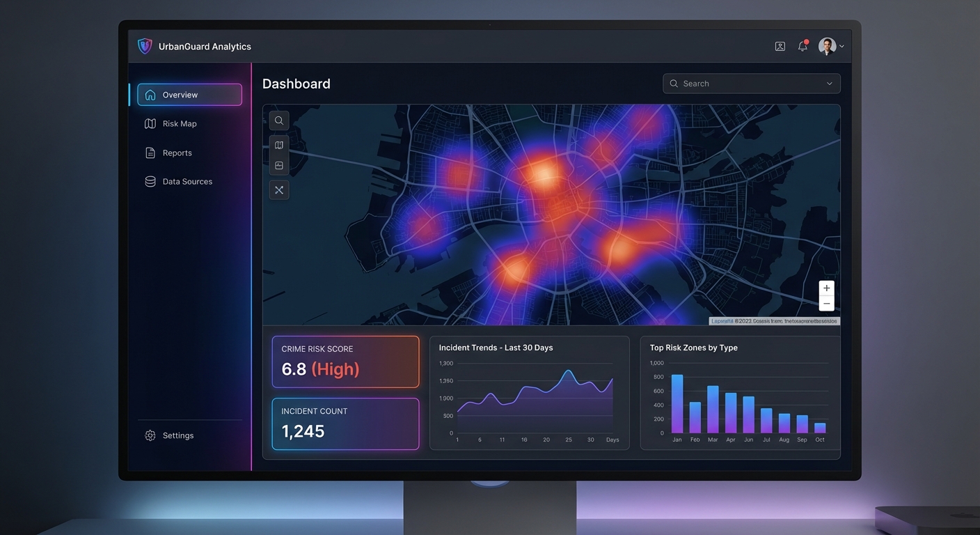Expand the search bar filter chevron
980x535 pixels.
pyautogui.click(x=829, y=83)
